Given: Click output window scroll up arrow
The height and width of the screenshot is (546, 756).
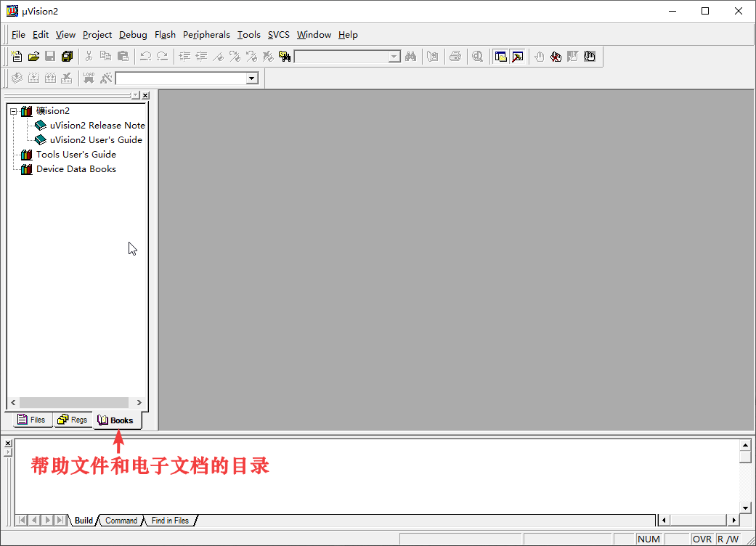Looking at the screenshot, I should tap(745, 445).
